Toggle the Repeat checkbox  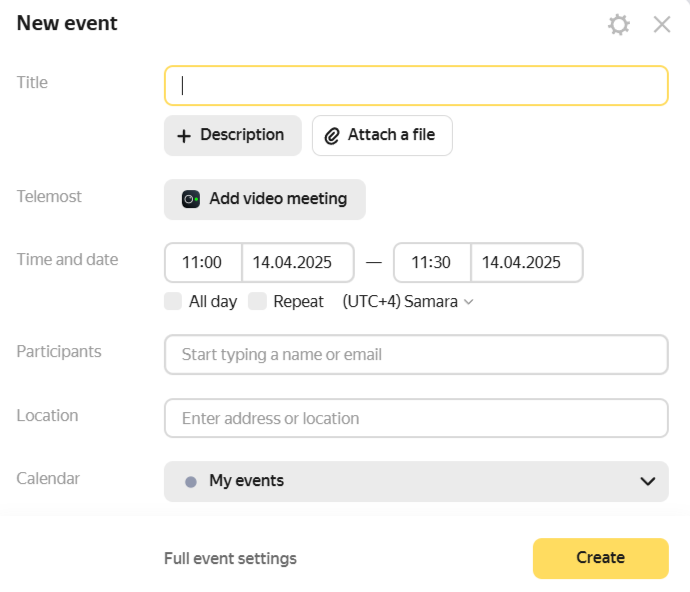(258, 301)
